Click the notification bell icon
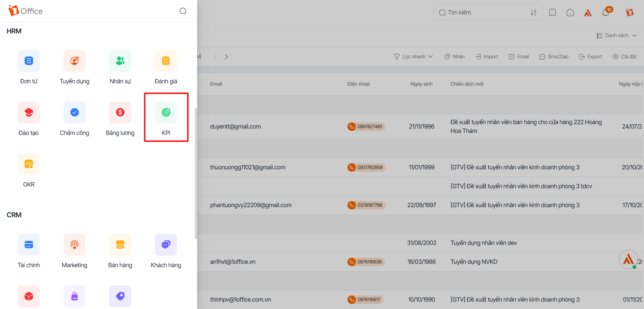644x309 pixels. (x=605, y=13)
